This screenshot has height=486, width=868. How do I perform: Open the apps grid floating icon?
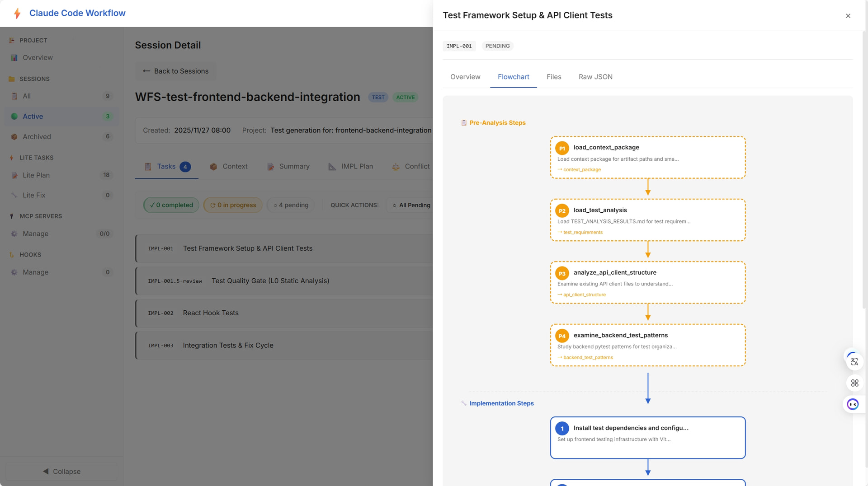(x=854, y=383)
